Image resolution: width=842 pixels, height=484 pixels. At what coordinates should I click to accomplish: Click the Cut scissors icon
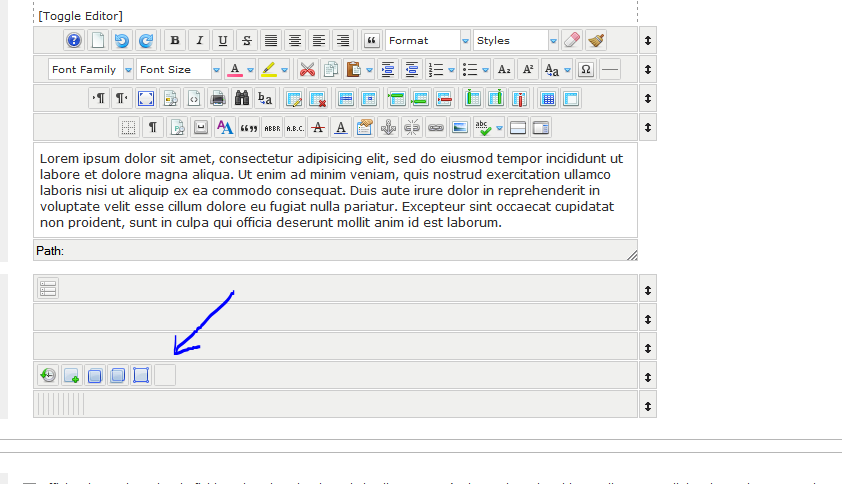click(x=307, y=70)
